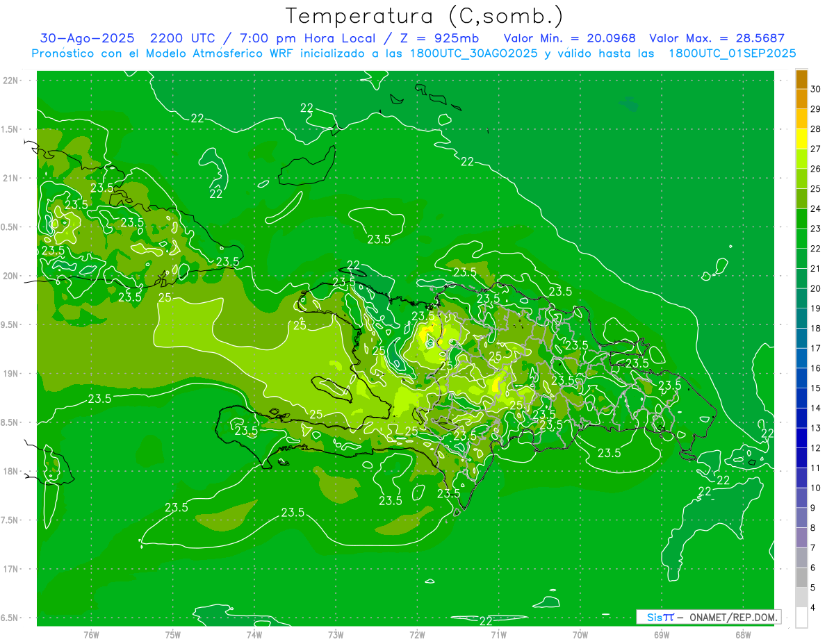
Task: Click the 'Valor Min. = 20.0968' text
Action: 569,38
